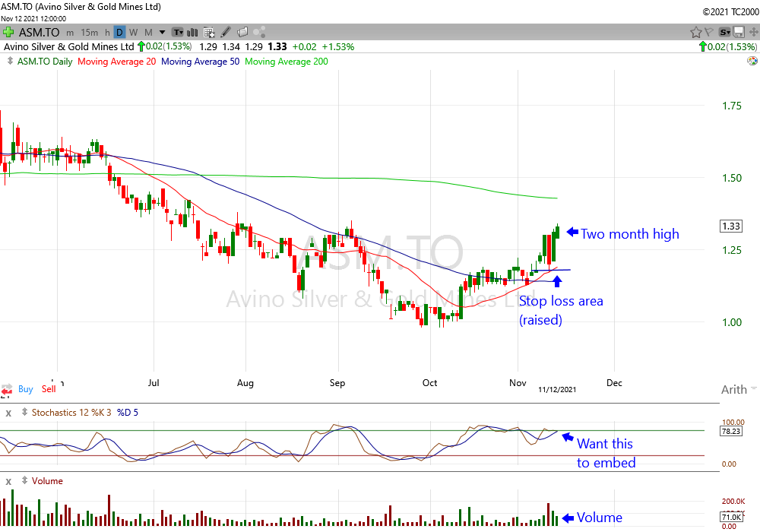This screenshot has height=532, width=760.
Task: Click the 11/12/2021 date marker
Action: [x=557, y=390]
